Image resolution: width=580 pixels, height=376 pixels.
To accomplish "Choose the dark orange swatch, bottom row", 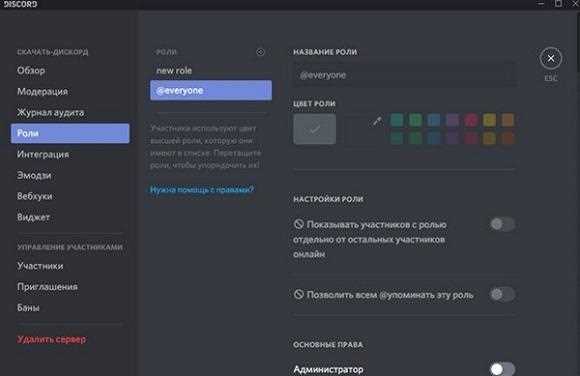I will point(508,138).
